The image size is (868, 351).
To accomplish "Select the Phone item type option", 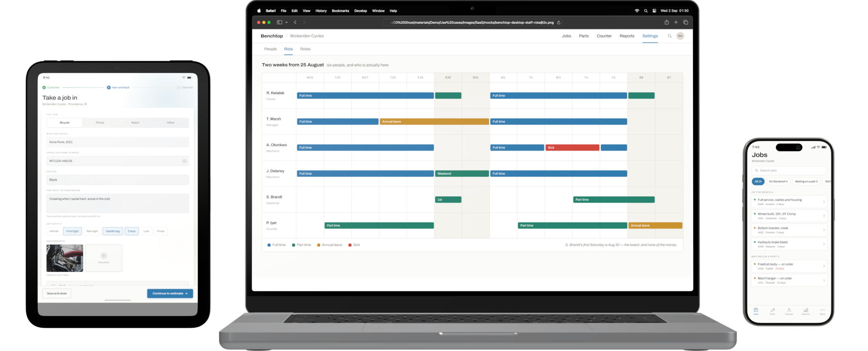I will pos(100,123).
